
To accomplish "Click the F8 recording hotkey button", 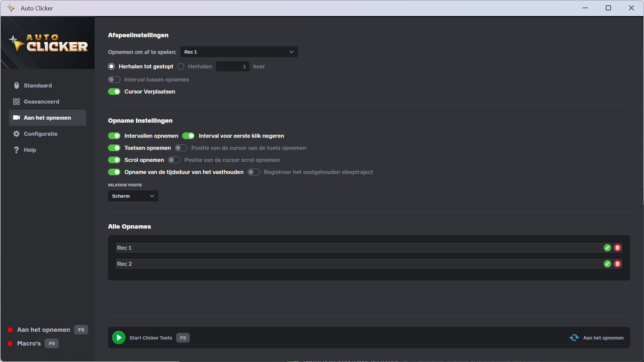I will pos(81,330).
